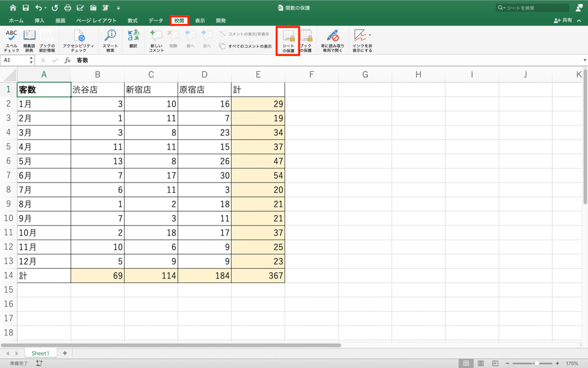Run the スペルチェック spell check tool
Image resolution: width=588 pixels, height=368 pixels.
click(x=12, y=39)
